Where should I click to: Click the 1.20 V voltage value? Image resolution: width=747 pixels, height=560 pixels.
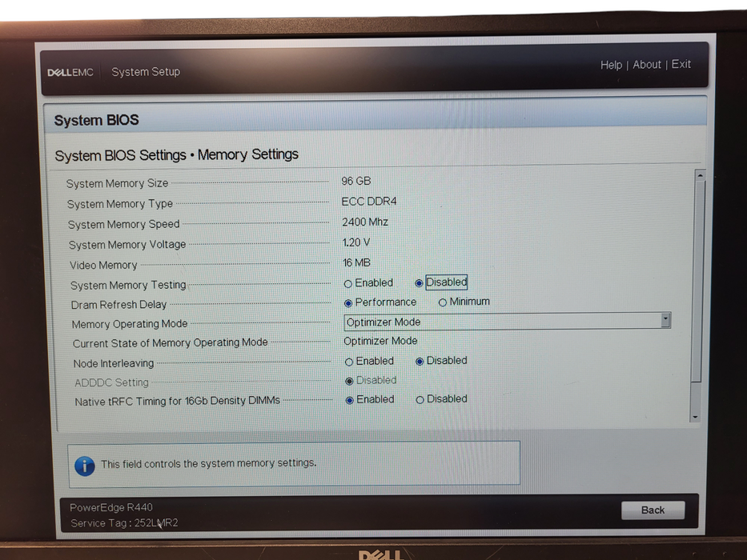click(355, 242)
